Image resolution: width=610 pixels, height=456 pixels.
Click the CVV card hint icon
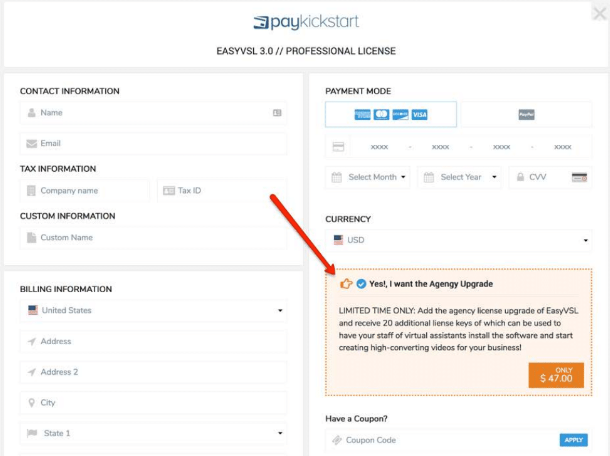click(x=579, y=177)
